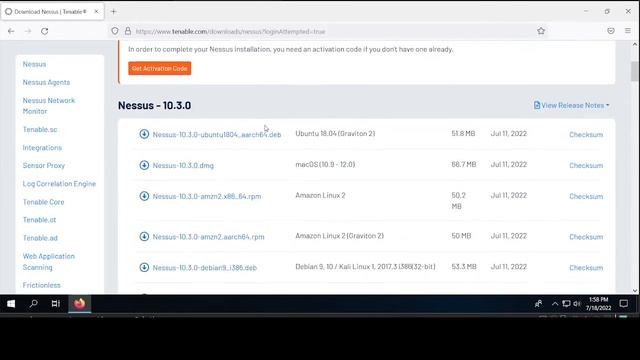Image resolution: width=640 pixels, height=360 pixels.
Task: Click the scrollbar up arrow
Action: (x=635, y=44)
